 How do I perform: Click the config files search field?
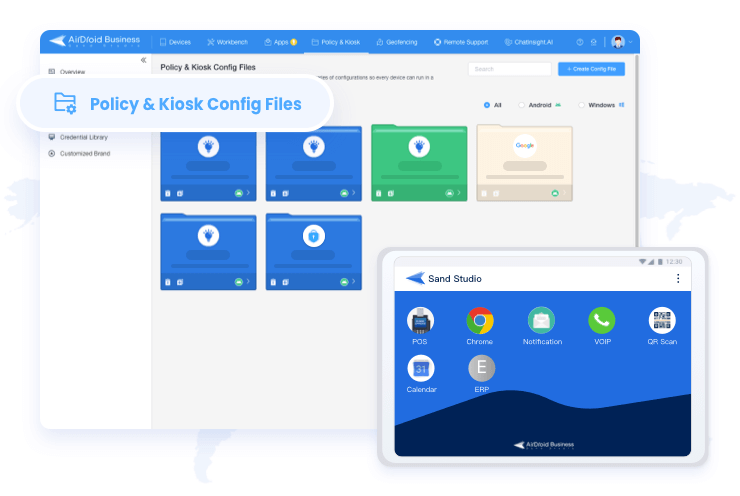click(509, 69)
